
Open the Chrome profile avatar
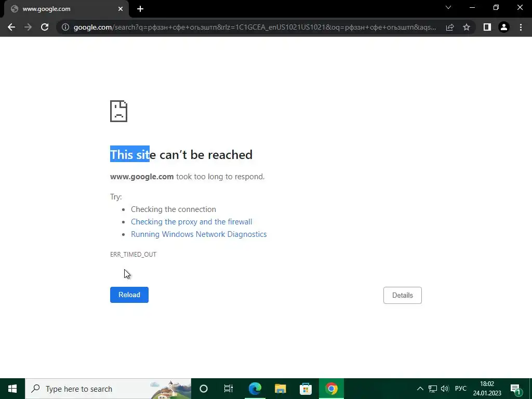[504, 27]
